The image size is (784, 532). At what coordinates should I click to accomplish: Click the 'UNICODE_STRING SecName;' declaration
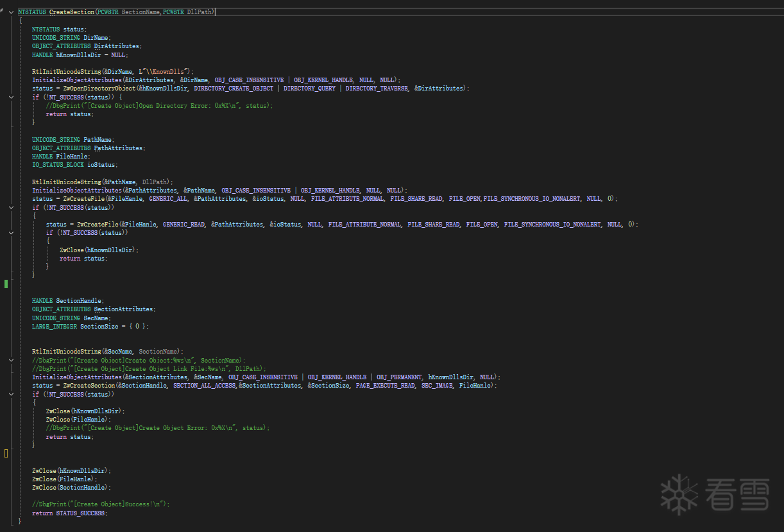(71, 318)
